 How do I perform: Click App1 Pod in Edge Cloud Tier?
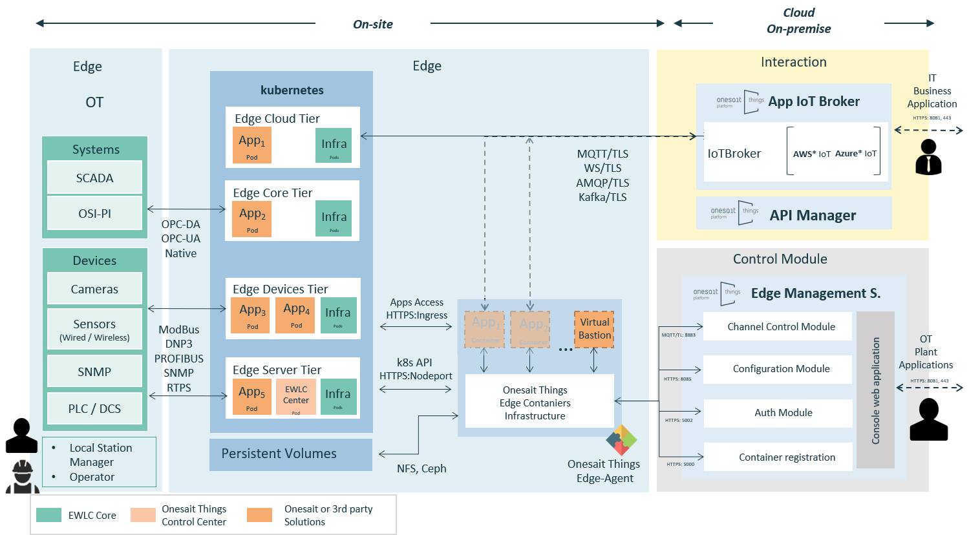click(252, 145)
